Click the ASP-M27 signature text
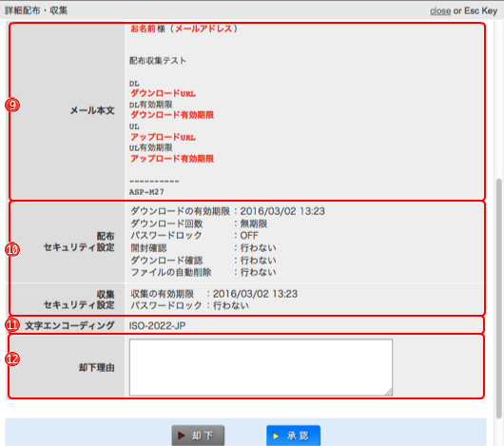The width and height of the screenshot is (504, 446). [146, 192]
